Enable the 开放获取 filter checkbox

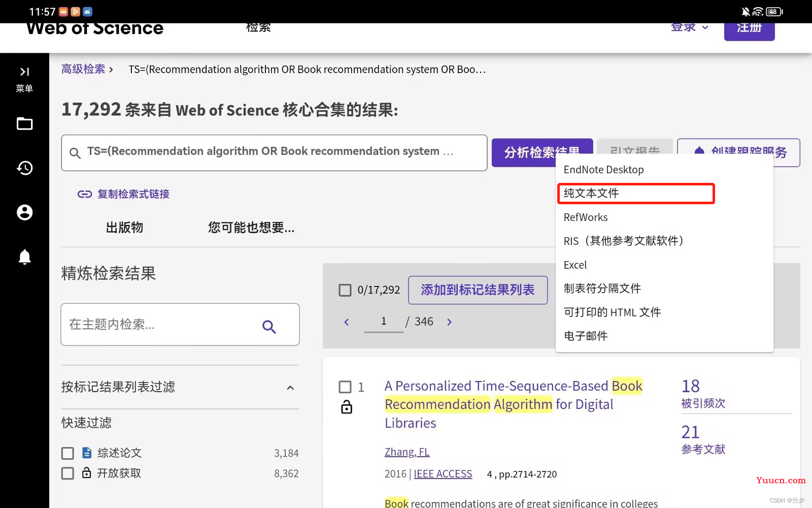[x=67, y=473]
